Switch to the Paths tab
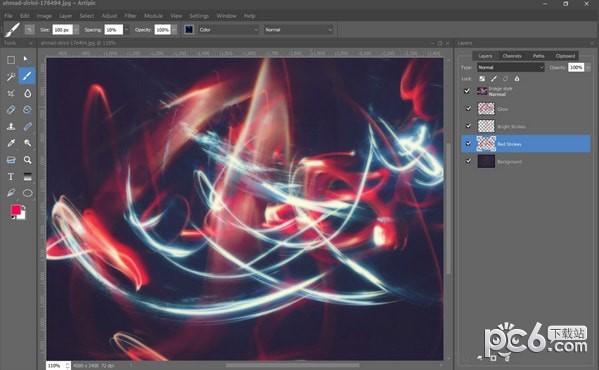Image resolution: width=599 pixels, height=370 pixels. pyautogui.click(x=539, y=56)
